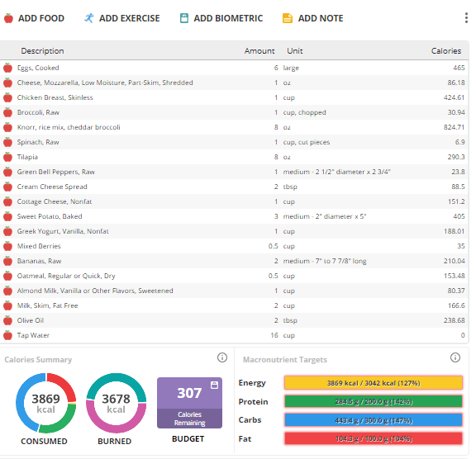Click the unit 'cup, cut pieces' for Spinach
Viewport: 476px width, 459px height.
[x=307, y=142]
